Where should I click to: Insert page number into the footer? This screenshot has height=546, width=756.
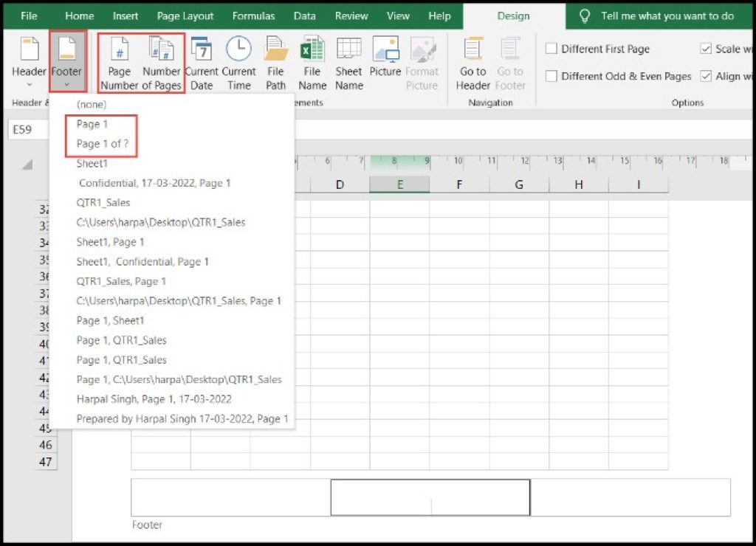[117, 61]
